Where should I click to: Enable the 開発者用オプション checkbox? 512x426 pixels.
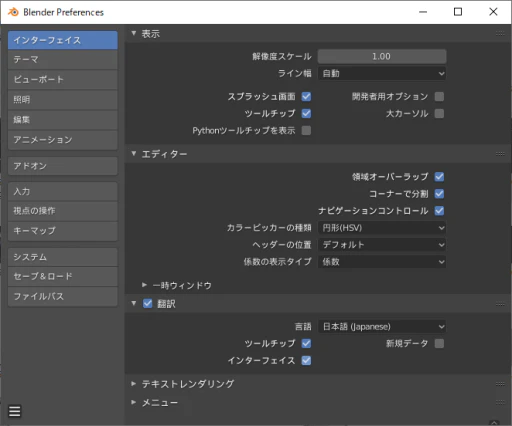pyautogui.click(x=439, y=97)
